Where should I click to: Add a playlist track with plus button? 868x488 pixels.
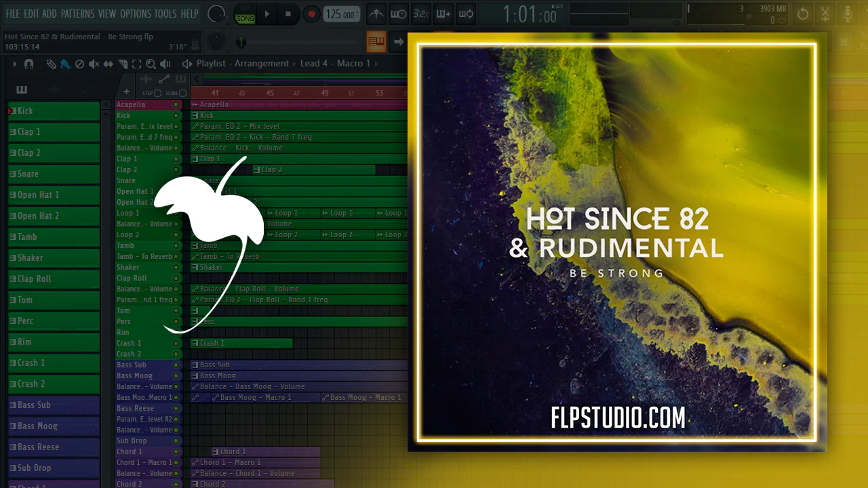[126, 92]
